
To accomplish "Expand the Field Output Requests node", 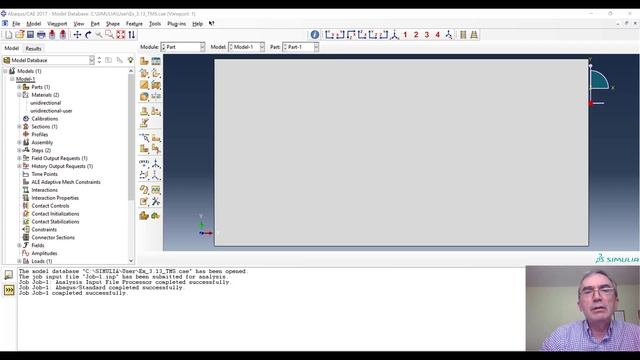I will (x=19, y=158).
